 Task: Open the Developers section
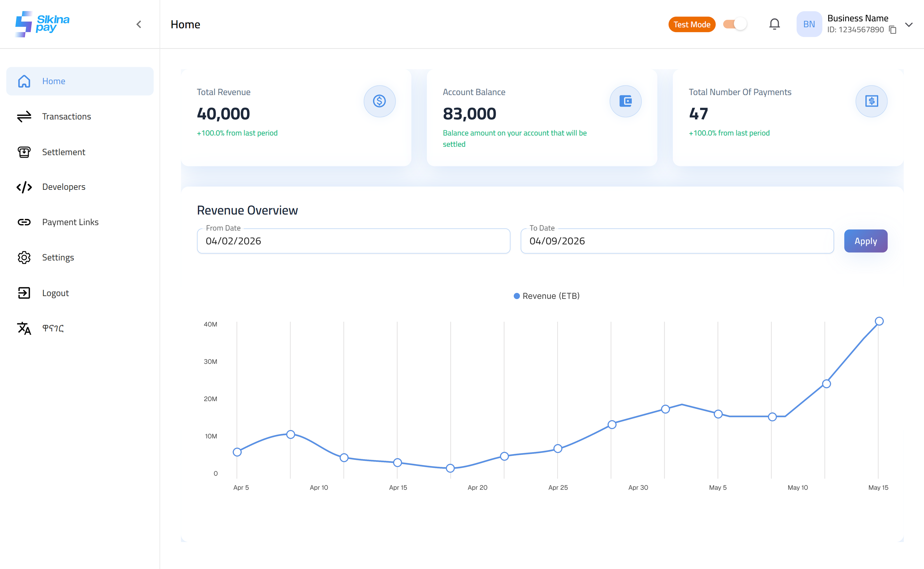click(63, 187)
